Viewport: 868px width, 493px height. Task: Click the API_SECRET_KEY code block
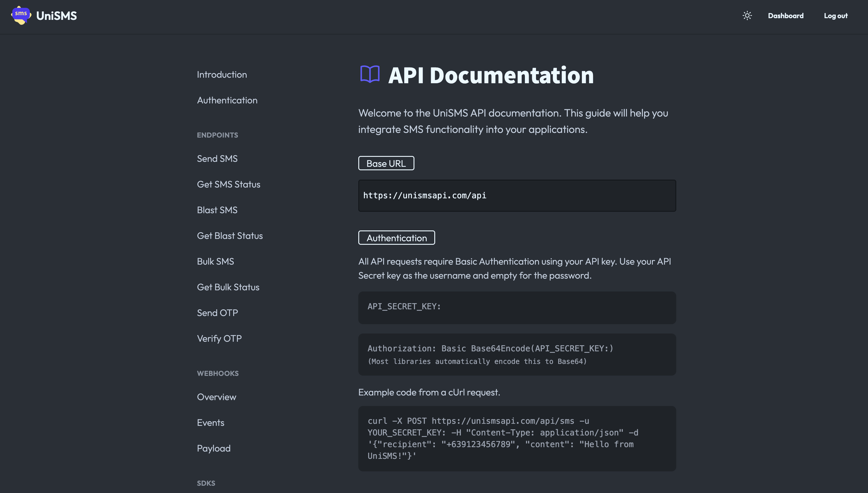[x=517, y=308]
